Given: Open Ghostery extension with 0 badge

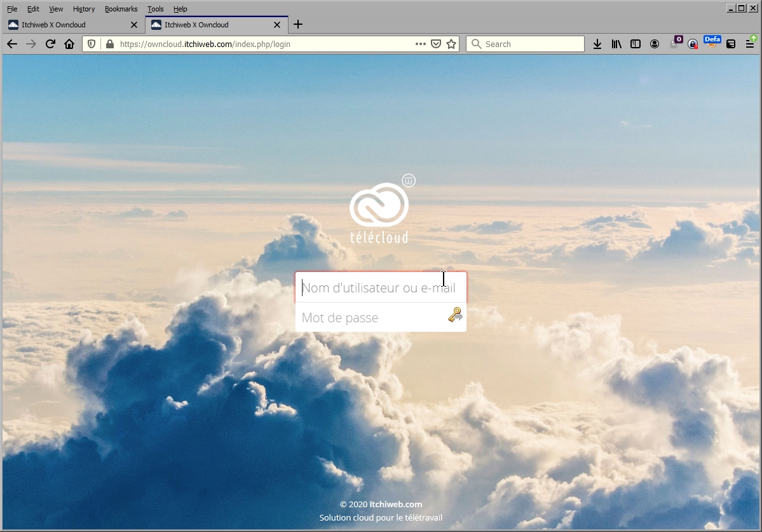Looking at the screenshot, I should [675, 43].
